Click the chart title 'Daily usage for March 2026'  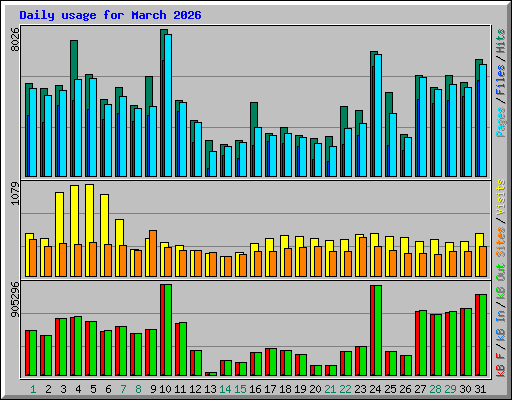point(110,15)
